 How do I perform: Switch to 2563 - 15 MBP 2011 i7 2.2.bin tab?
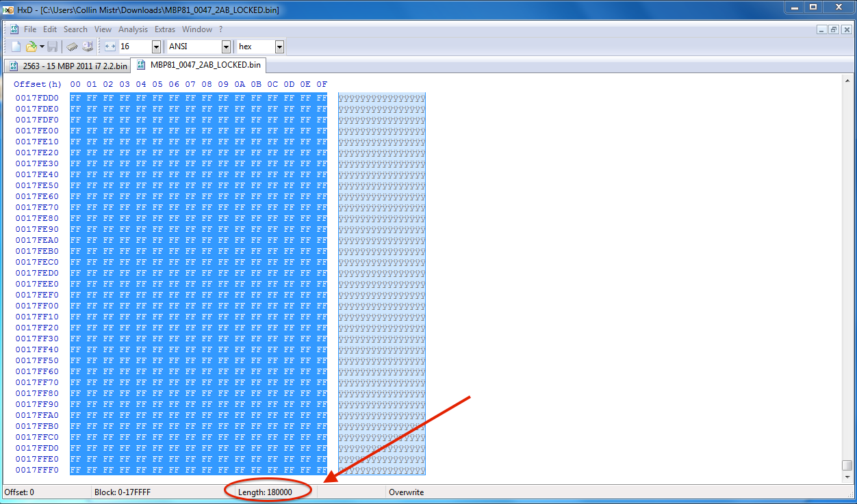tap(68, 66)
